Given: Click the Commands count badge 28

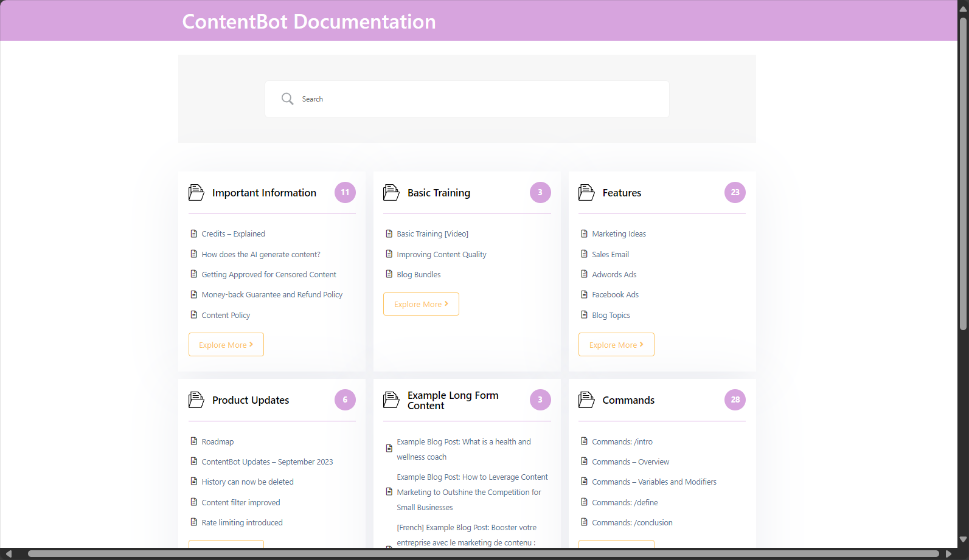Looking at the screenshot, I should pos(735,399).
